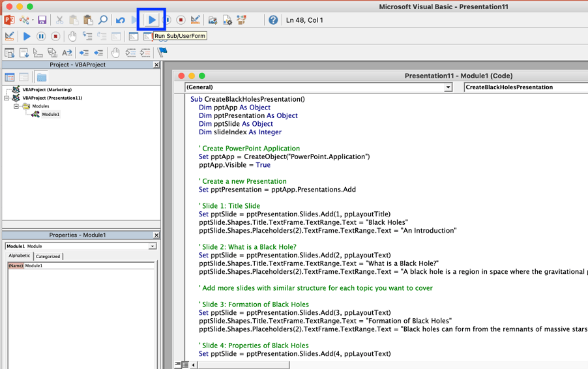This screenshot has width=588, height=369.
Task: Toggle Breakpoint hand icon in Edit toolbar
Action: point(115,53)
